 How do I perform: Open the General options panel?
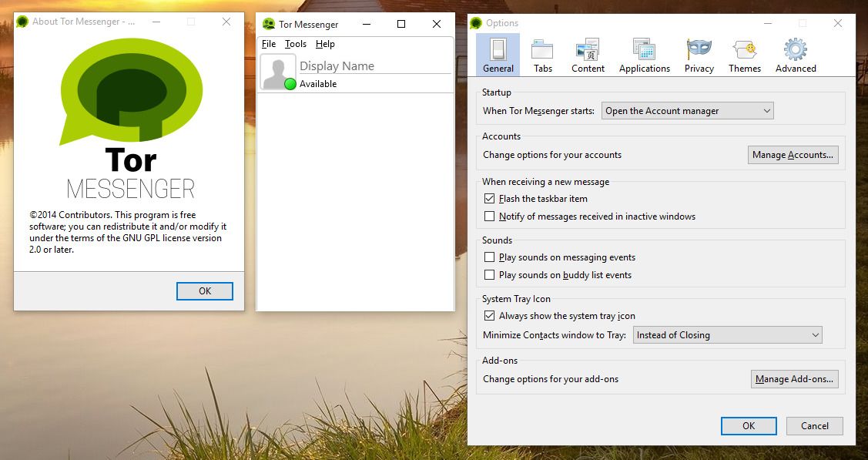pos(498,52)
